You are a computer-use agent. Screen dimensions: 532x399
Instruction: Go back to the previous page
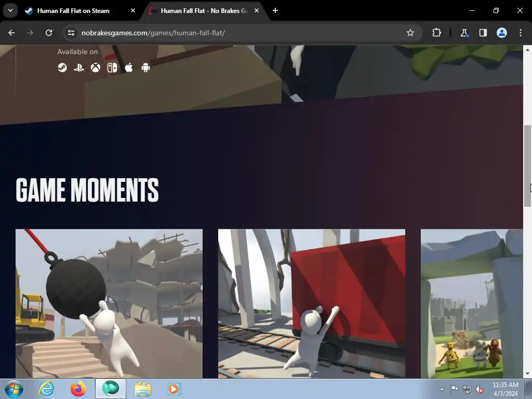tap(11, 33)
